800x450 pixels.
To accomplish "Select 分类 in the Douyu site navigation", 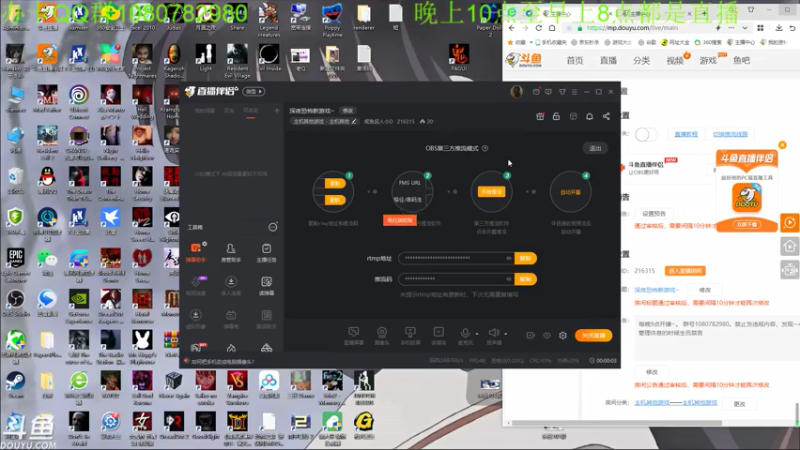I will (x=641, y=60).
